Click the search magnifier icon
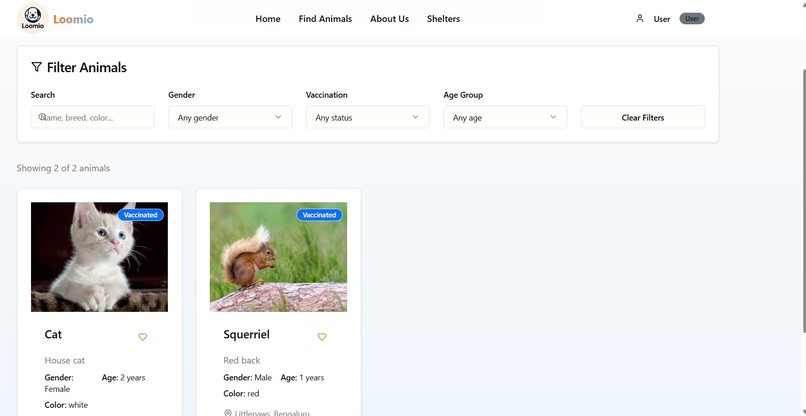The image size is (806, 416). (x=42, y=117)
